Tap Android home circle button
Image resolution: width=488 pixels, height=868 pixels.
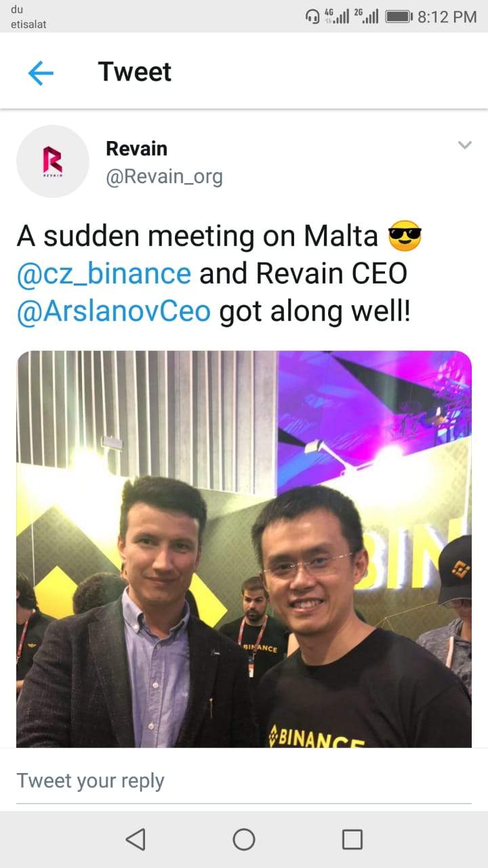244,840
